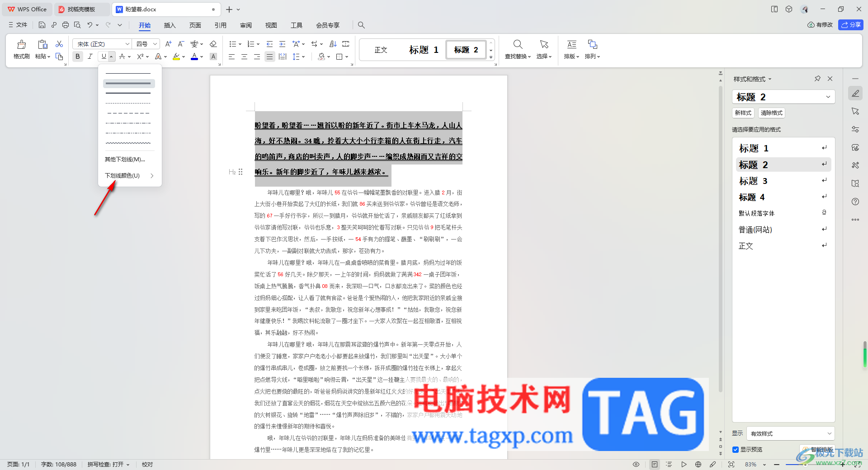Toggle the 显示预览 checkbox
This screenshot has width=868, height=470.
[736, 450]
